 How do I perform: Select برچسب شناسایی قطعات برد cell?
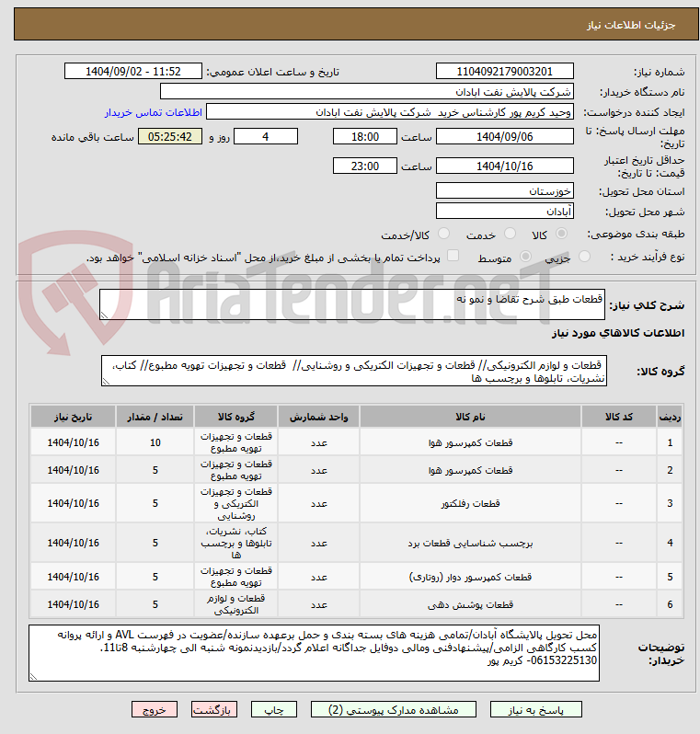(x=470, y=543)
